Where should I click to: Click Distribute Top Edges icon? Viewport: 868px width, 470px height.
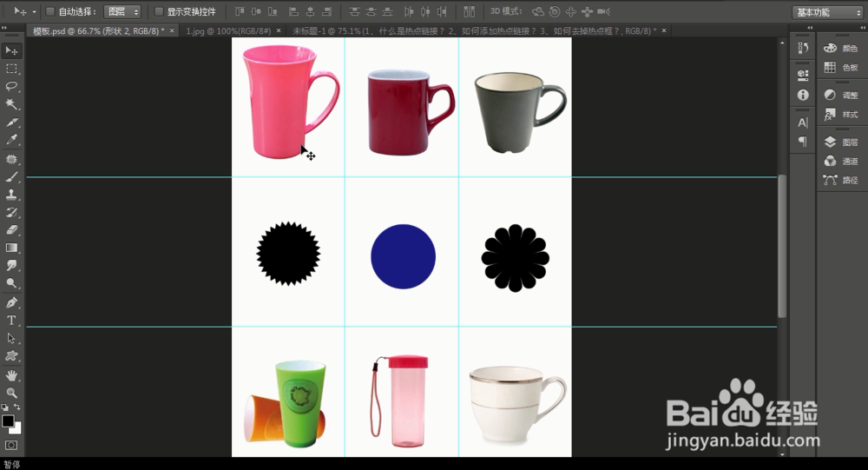pyautogui.click(x=354, y=11)
